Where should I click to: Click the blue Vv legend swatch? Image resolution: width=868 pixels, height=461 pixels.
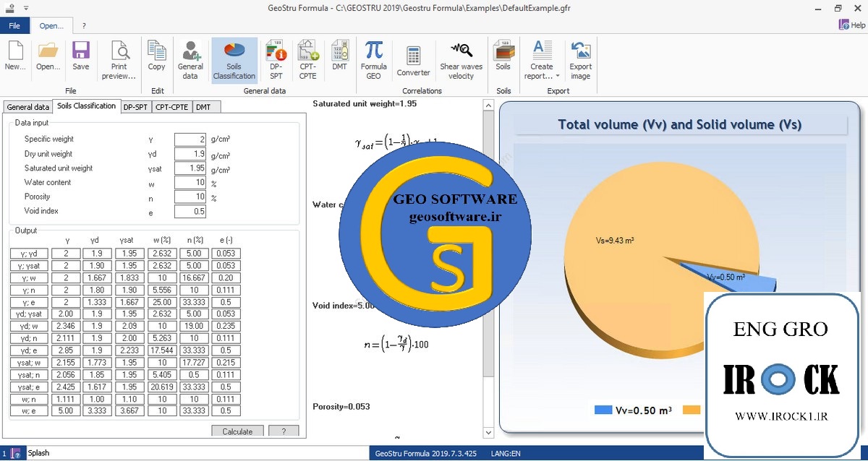pyautogui.click(x=603, y=410)
